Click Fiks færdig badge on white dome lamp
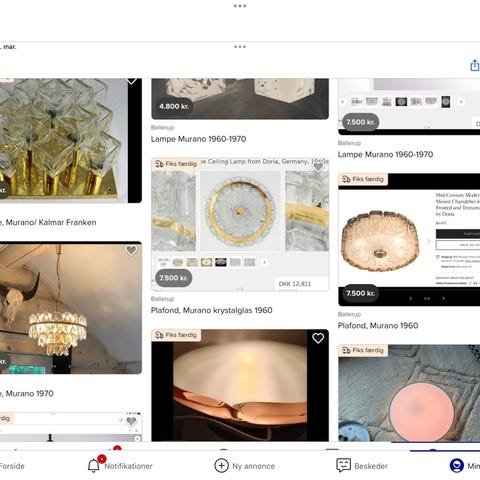The width and height of the screenshot is (480, 480). pyautogui.click(x=176, y=335)
